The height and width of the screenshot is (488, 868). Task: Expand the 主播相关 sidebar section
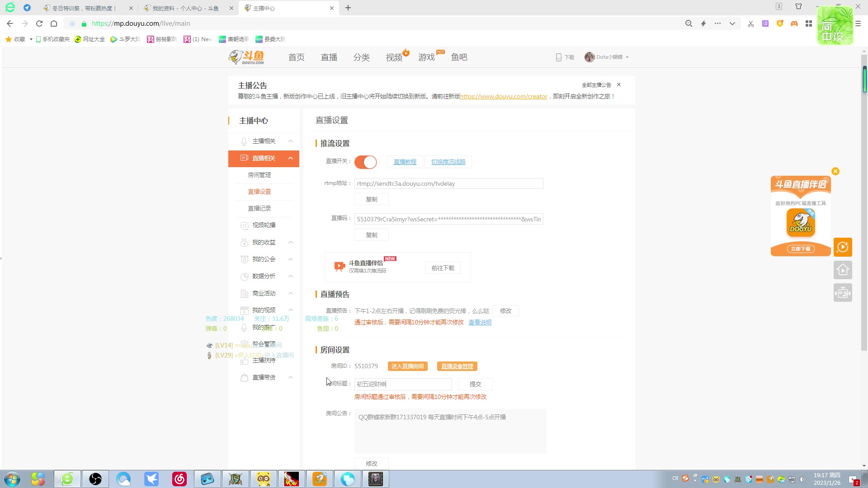click(x=264, y=141)
